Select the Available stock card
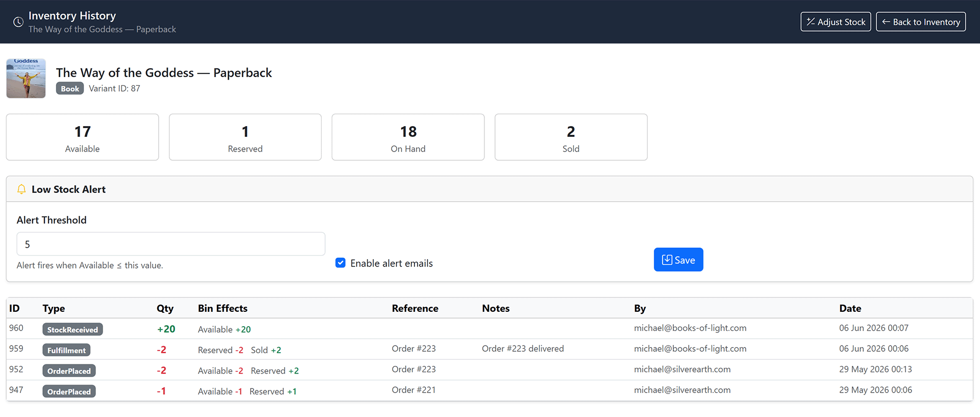980x417 pixels. [x=83, y=137]
